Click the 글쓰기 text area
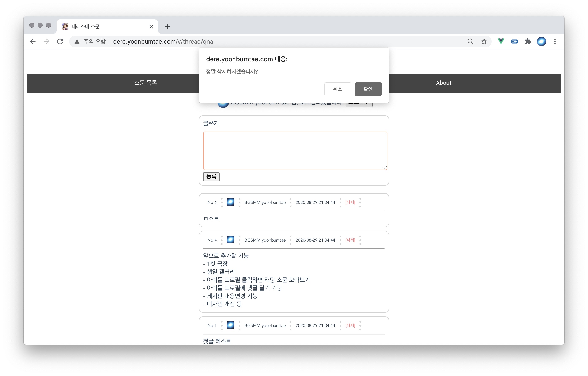This screenshot has height=376, width=588. [295, 151]
